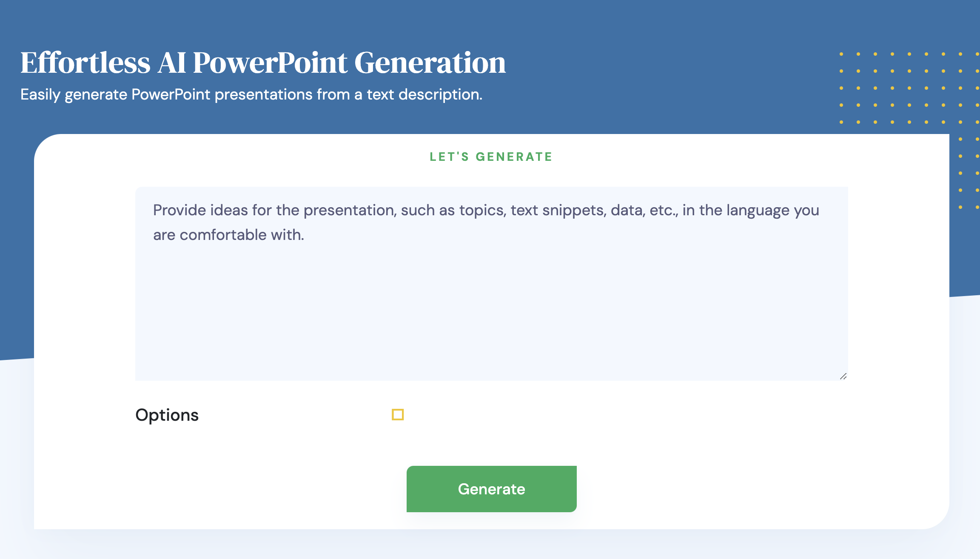Click the bottom-right grip of the textarea
The image size is (980, 559).
pos(843,376)
